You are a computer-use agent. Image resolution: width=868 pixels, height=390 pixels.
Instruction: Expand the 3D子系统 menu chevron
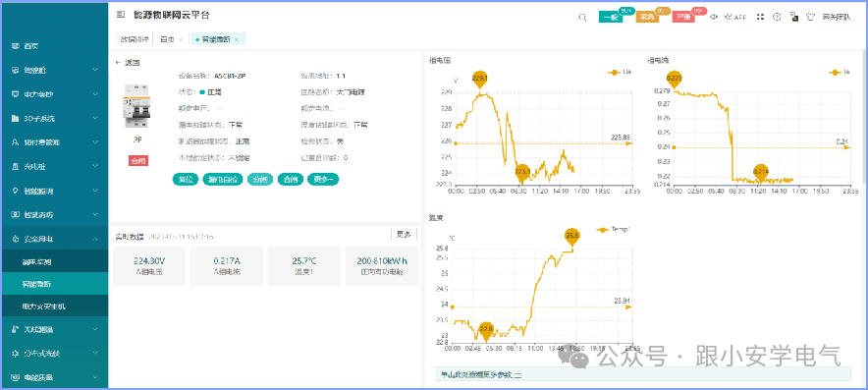click(95, 119)
